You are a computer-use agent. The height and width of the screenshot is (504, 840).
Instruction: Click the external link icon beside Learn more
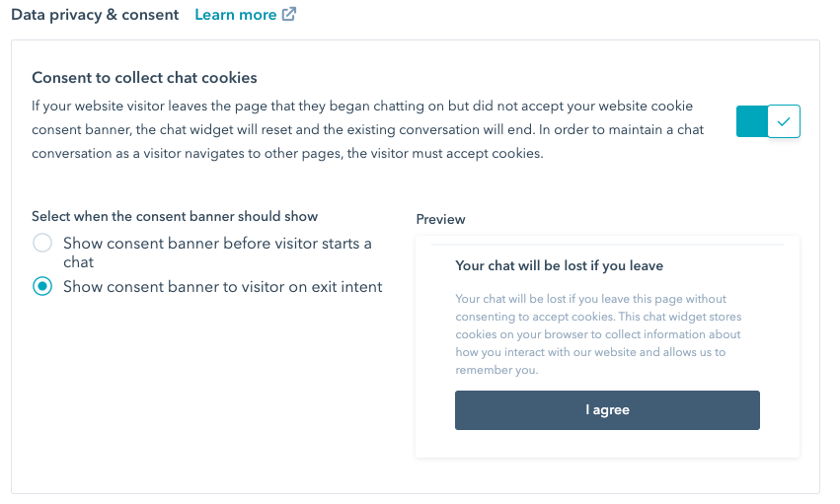point(289,15)
